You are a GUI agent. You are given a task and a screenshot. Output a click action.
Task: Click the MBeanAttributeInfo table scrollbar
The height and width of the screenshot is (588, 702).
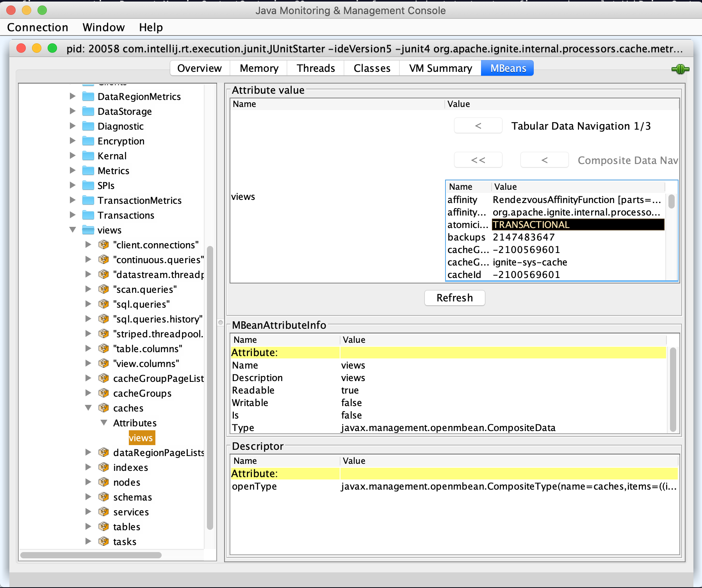pyautogui.click(x=673, y=389)
